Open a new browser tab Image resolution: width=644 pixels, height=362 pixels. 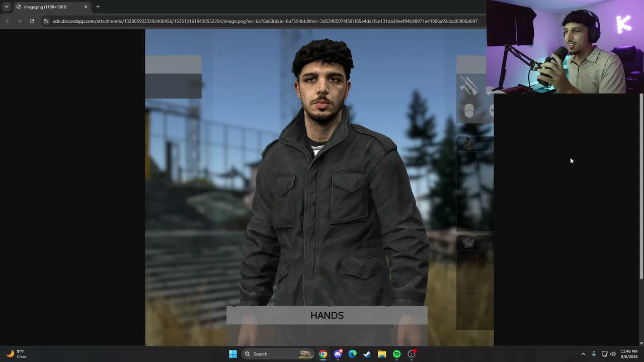tap(98, 7)
